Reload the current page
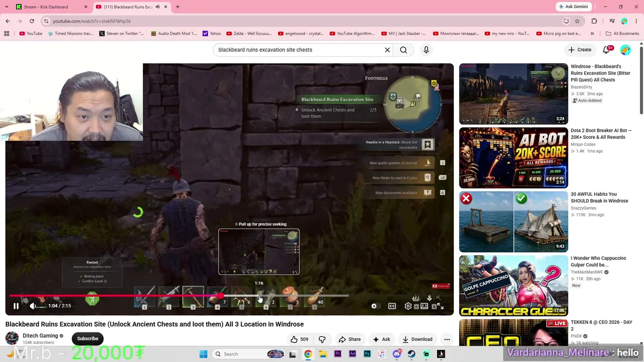The height and width of the screenshot is (362, 644). pyautogui.click(x=32, y=21)
